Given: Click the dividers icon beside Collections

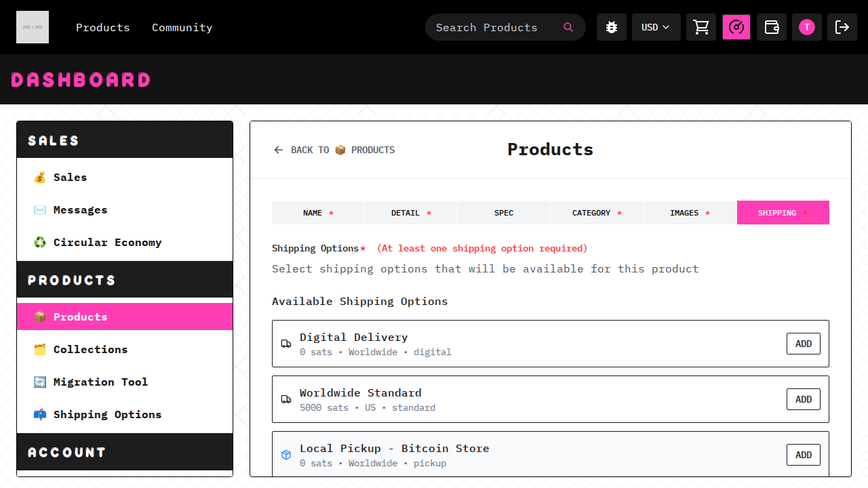Looking at the screenshot, I should pos(40,349).
